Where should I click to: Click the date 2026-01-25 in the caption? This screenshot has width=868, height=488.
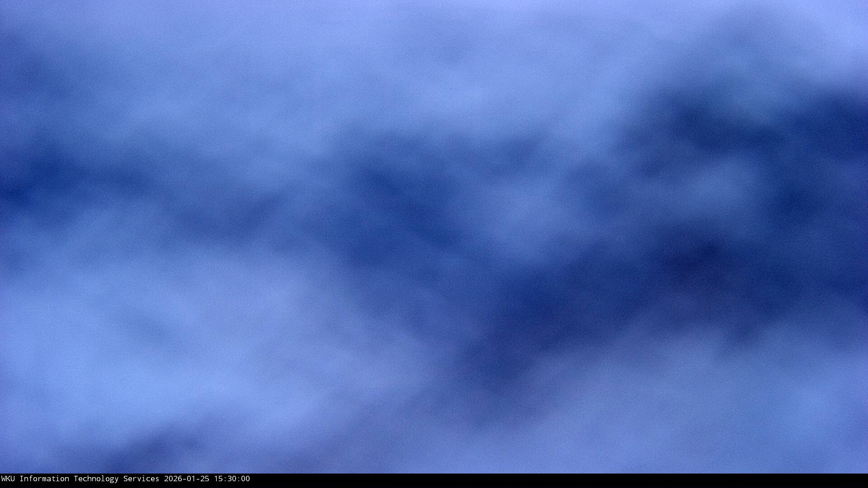point(186,479)
